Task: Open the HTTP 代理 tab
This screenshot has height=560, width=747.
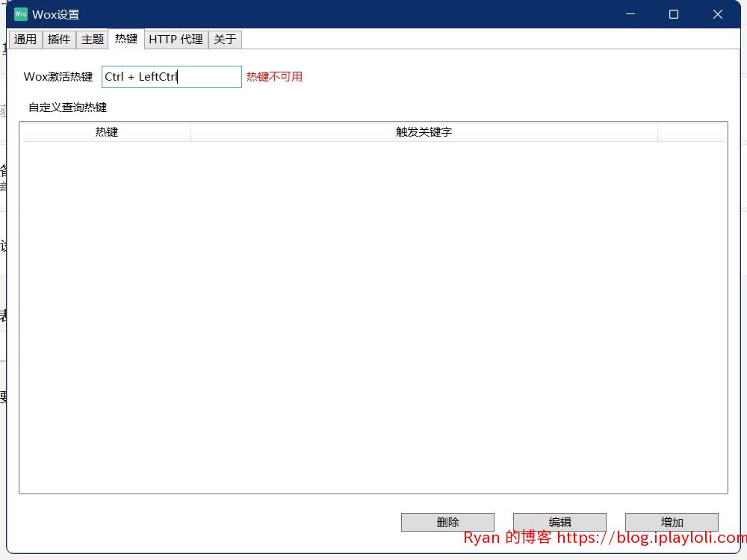Action: coord(176,39)
